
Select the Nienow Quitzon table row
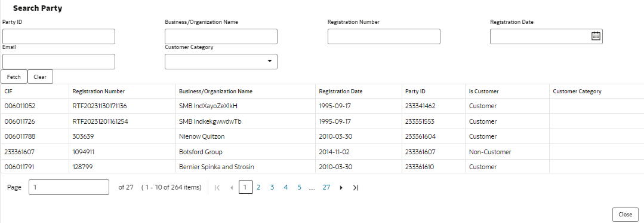(x=322, y=136)
